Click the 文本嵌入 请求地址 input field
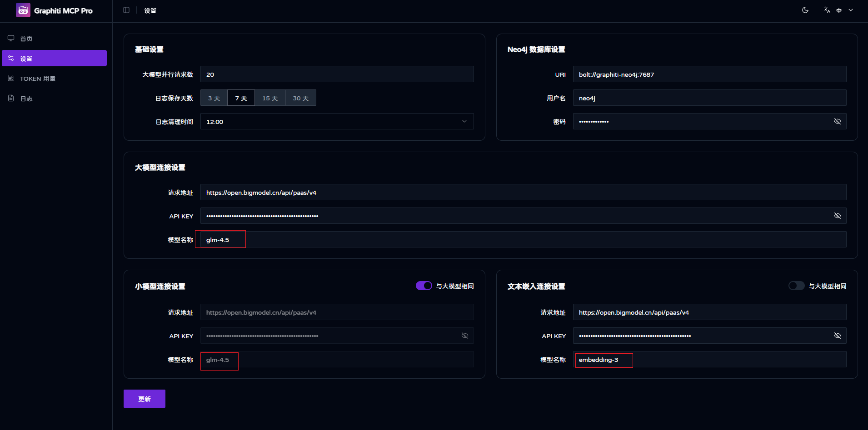The height and width of the screenshot is (430, 868). point(710,312)
